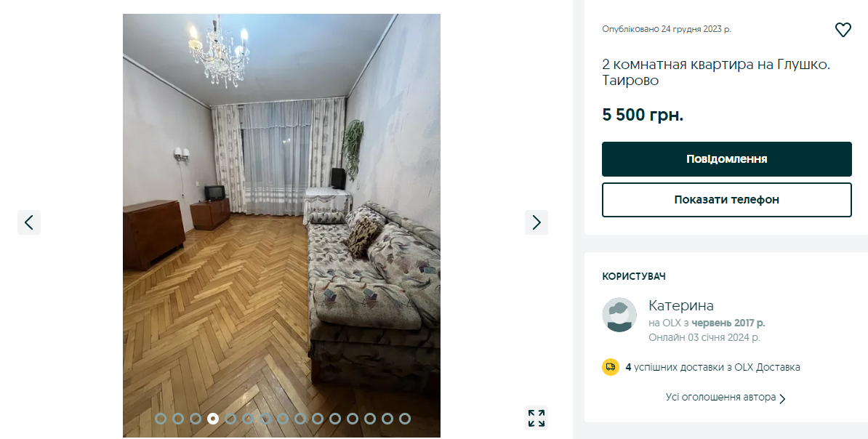Click Катерина's user avatar
The width and height of the screenshot is (868, 439).
click(619, 315)
